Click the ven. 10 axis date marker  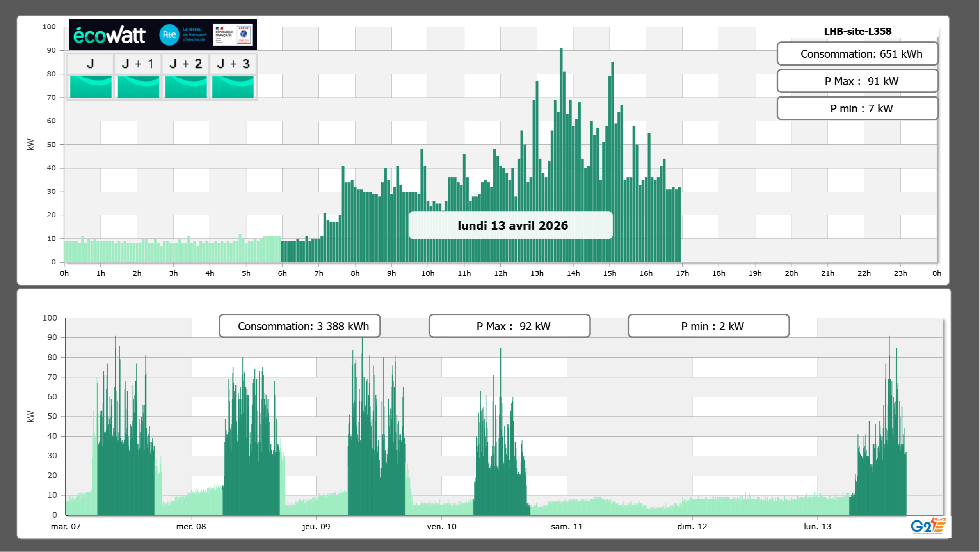tap(441, 527)
